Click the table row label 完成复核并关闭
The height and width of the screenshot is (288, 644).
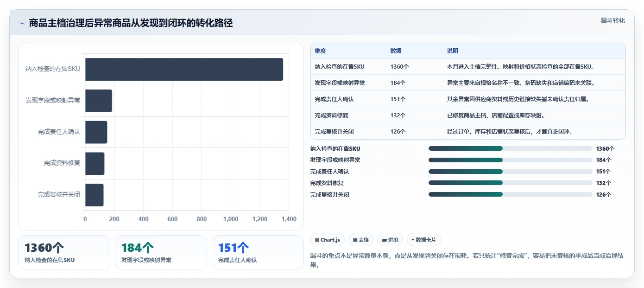[x=334, y=132]
